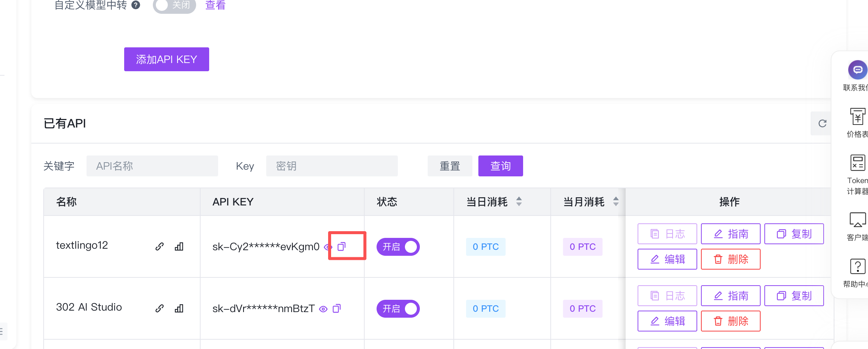Open the Token calculator sidebar icon

(858, 163)
